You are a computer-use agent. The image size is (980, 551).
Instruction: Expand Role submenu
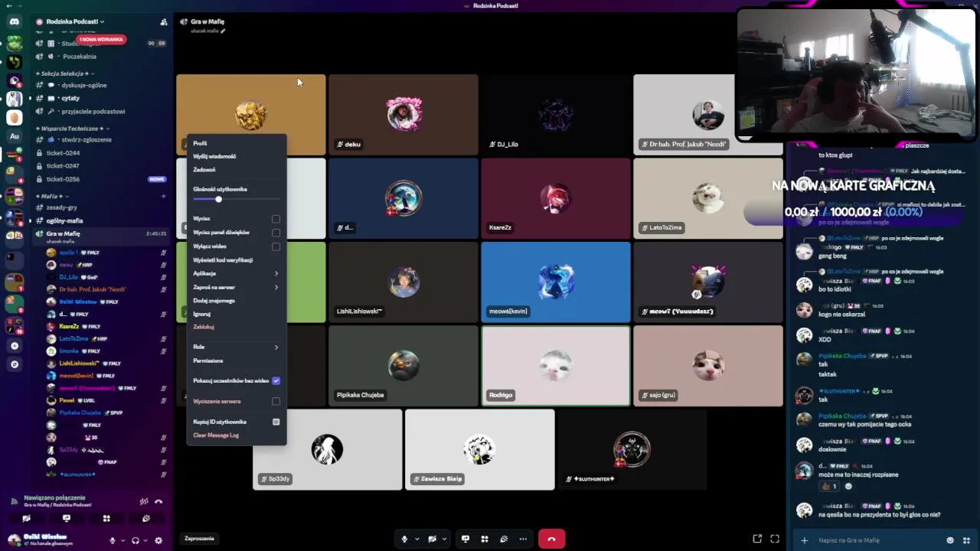coord(236,347)
